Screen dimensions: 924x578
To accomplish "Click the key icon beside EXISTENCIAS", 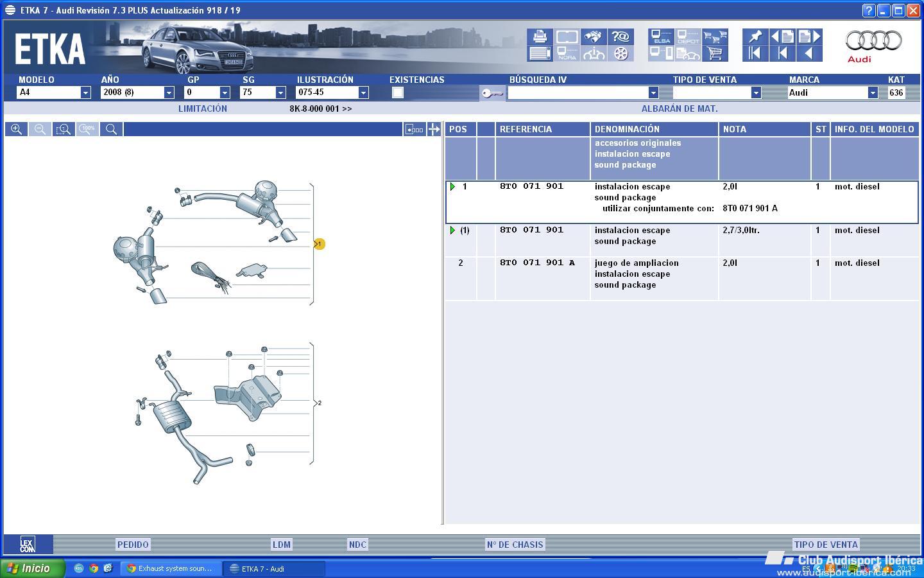I will coord(492,94).
